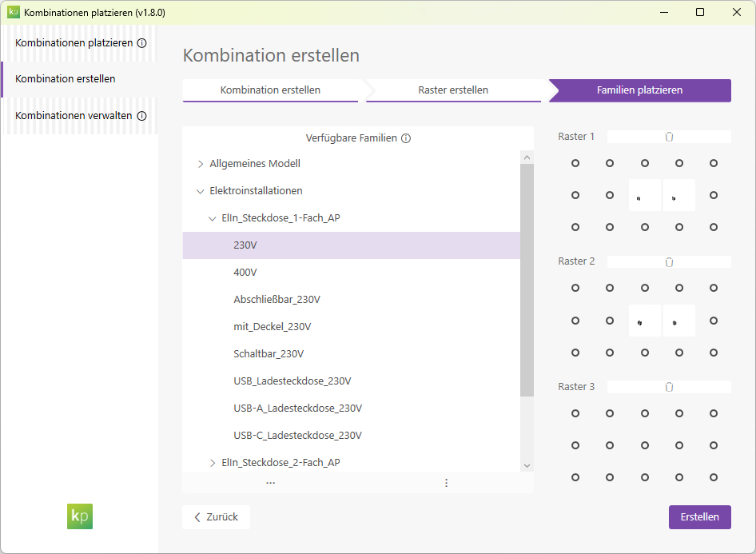756x554 pixels.
Task: Collapse the Elektroinstallationen category
Action: pos(201,191)
